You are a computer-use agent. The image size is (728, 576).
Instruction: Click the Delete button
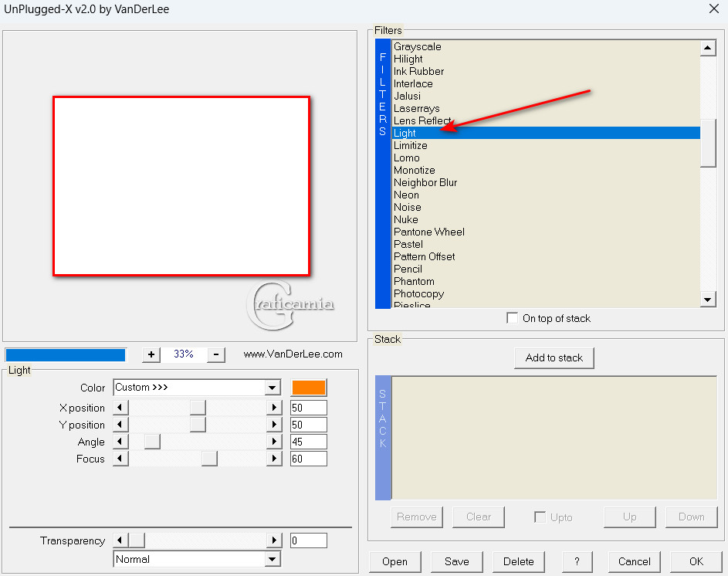pyautogui.click(x=519, y=561)
